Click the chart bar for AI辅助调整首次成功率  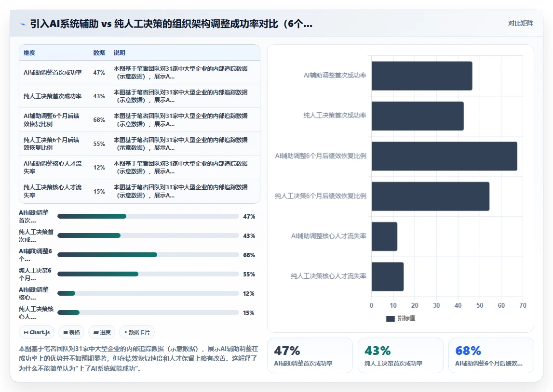(422, 76)
